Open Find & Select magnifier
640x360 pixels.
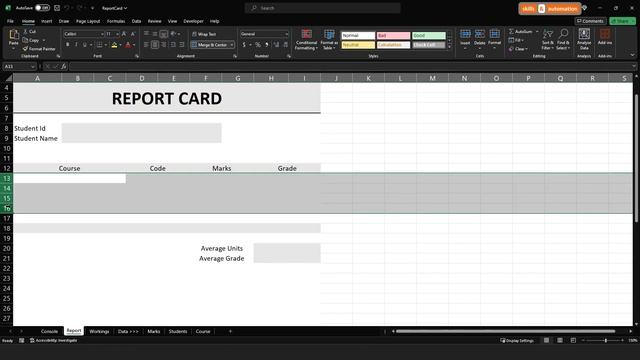[563, 40]
